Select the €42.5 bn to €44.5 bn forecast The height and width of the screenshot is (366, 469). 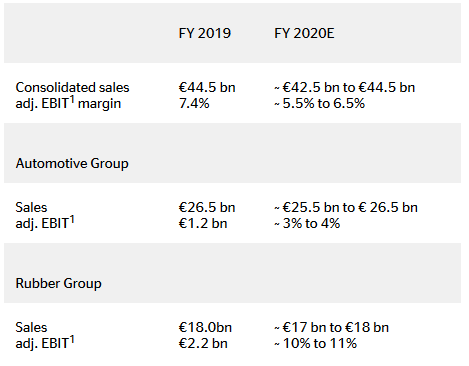345,87
